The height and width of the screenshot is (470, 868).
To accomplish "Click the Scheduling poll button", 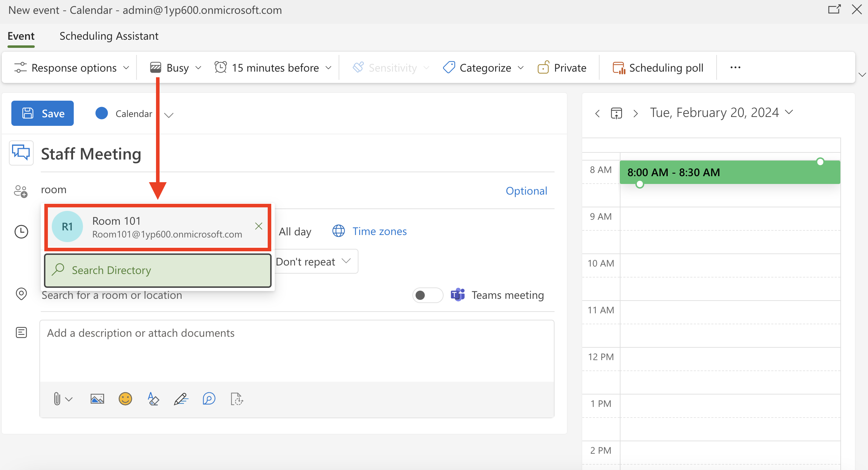I will pyautogui.click(x=658, y=68).
